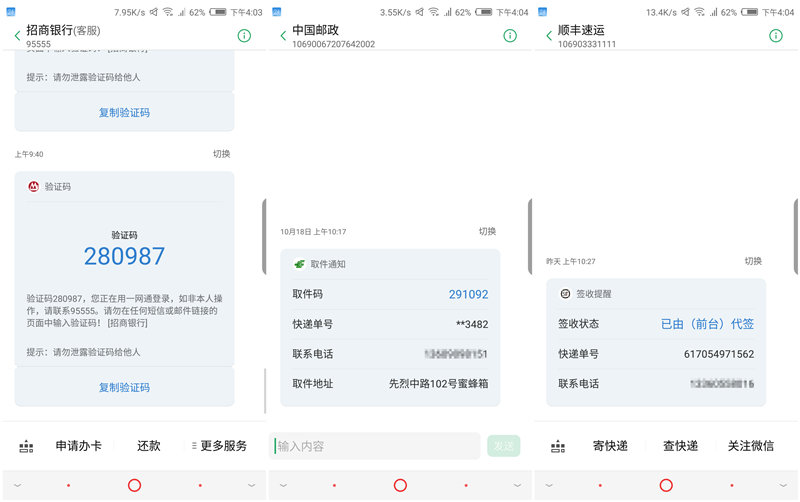Image resolution: width=800 pixels, height=502 pixels.
Task: Tap the 95555 sender number
Action: (38, 44)
